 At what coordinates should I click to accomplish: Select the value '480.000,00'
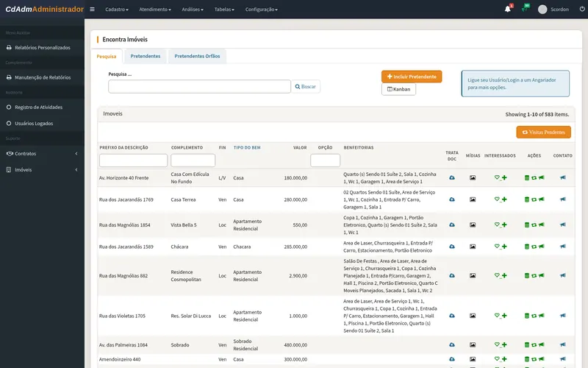coord(295,344)
